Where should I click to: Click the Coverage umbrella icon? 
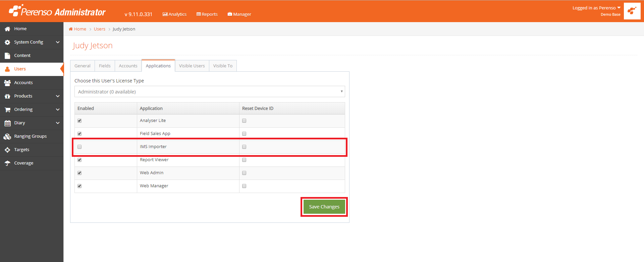(x=7, y=163)
